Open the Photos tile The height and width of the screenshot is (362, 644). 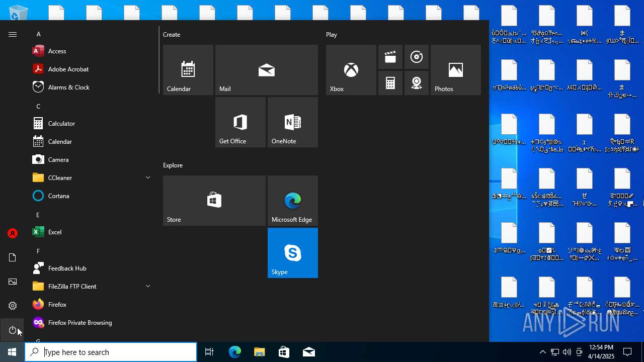456,70
